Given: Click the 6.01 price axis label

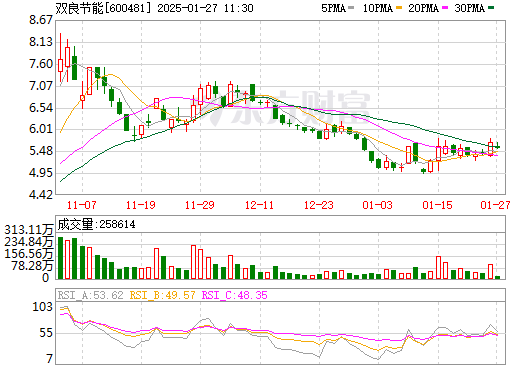Looking at the screenshot, I should [41, 129].
